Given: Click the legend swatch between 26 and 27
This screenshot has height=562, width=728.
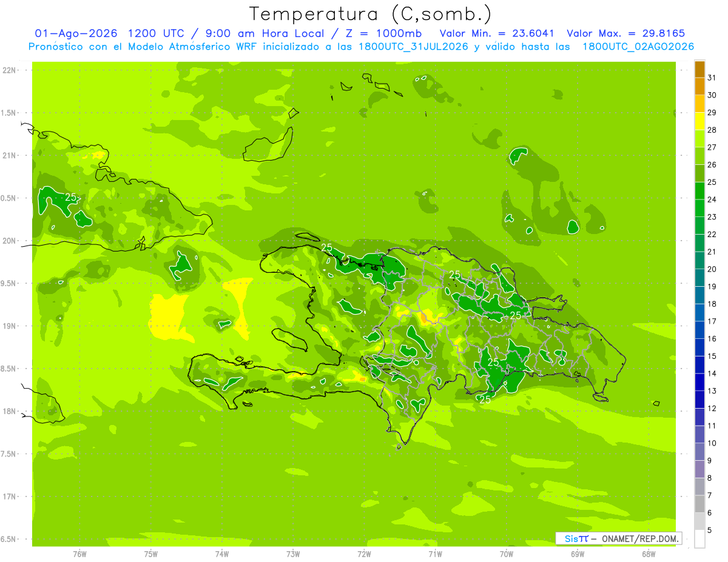Looking at the screenshot, I should tap(699, 156).
